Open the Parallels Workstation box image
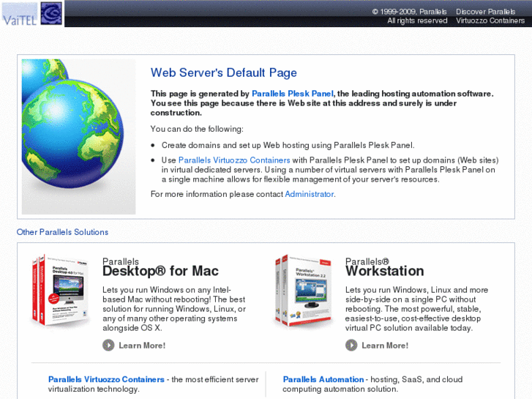The height and width of the screenshot is (399, 532). coord(304,291)
